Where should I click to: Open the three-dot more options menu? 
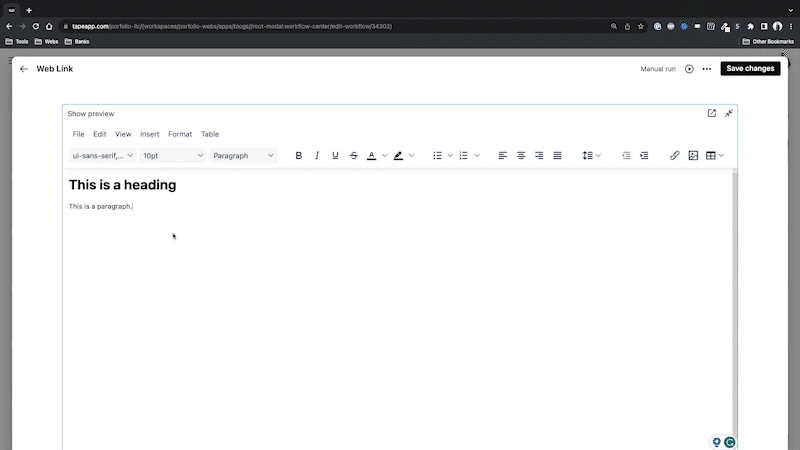[707, 69]
